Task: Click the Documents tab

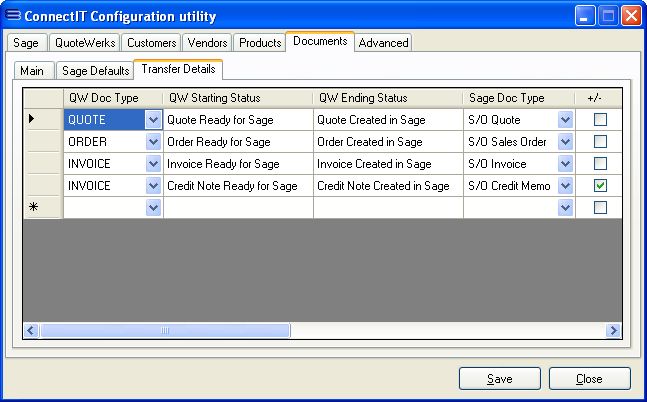Action: [x=320, y=41]
